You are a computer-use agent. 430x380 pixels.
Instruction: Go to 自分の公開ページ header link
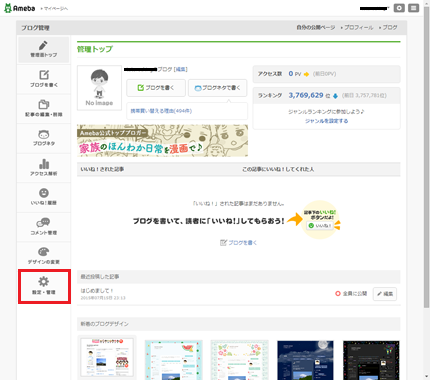316,27
